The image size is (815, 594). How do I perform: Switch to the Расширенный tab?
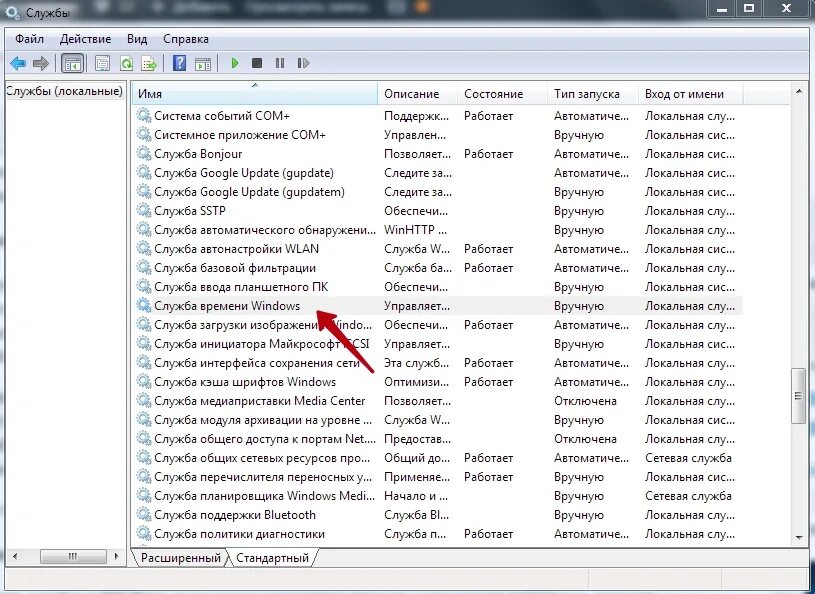(180, 558)
